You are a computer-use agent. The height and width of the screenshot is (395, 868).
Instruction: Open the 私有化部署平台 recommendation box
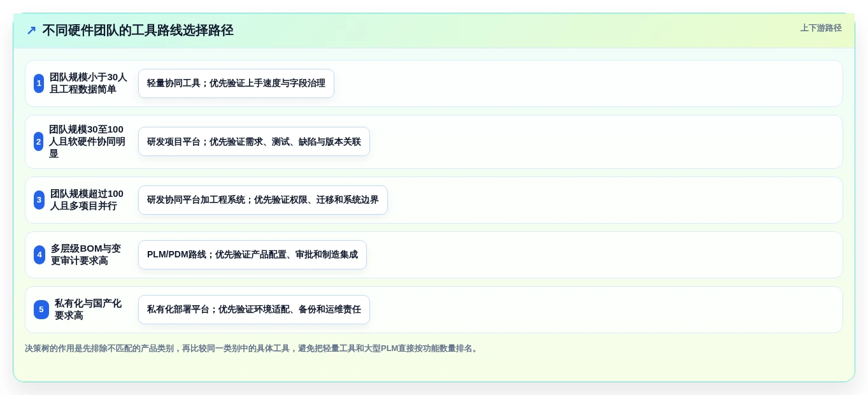pos(254,310)
